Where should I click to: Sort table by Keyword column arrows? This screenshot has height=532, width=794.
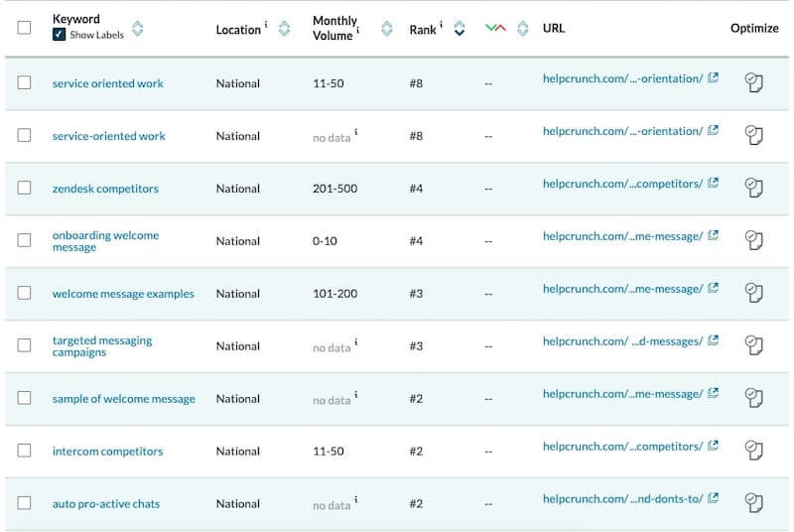137,29
